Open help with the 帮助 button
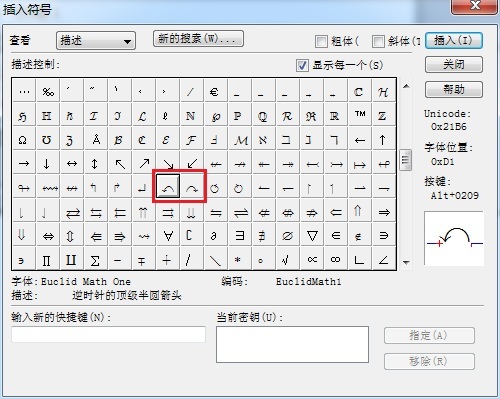 coord(454,89)
